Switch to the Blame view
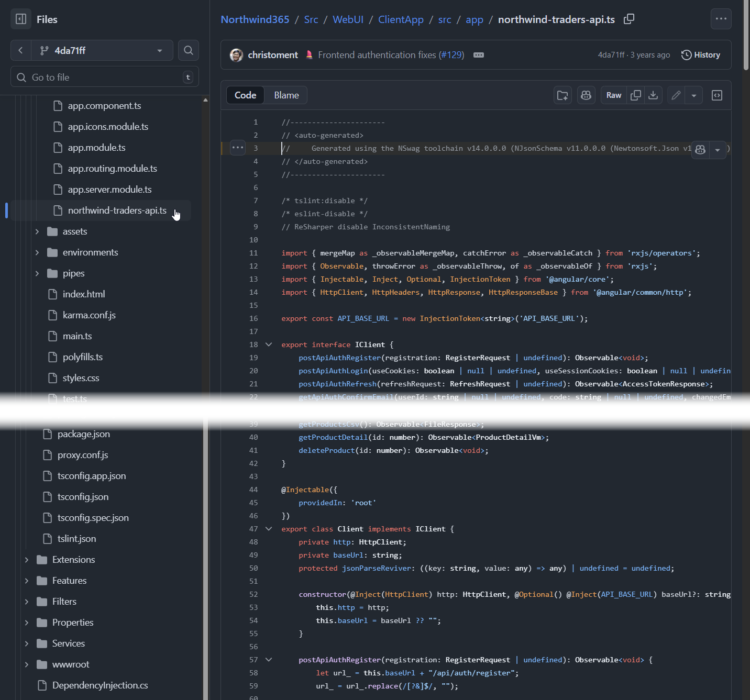750x700 pixels. tap(286, 95)
